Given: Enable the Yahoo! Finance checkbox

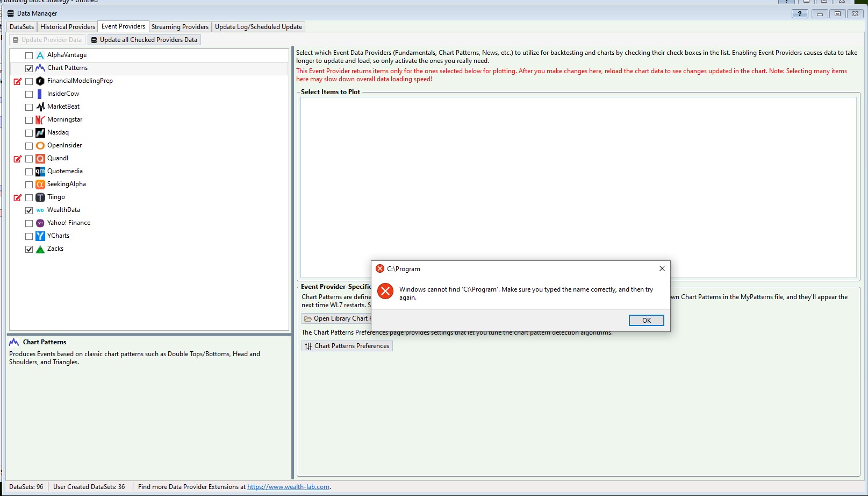Looking at the screenshot, I should pyautogui.click(x=29, y=223).
